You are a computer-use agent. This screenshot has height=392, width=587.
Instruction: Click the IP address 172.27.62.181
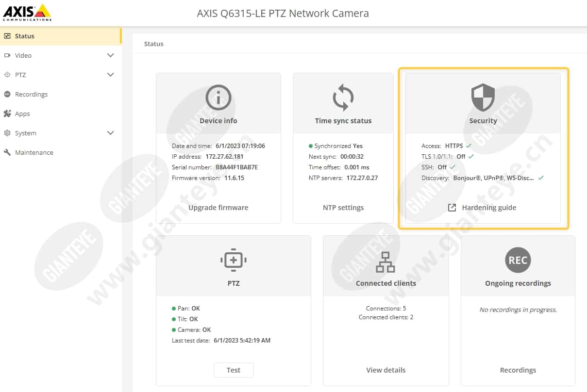224,157
